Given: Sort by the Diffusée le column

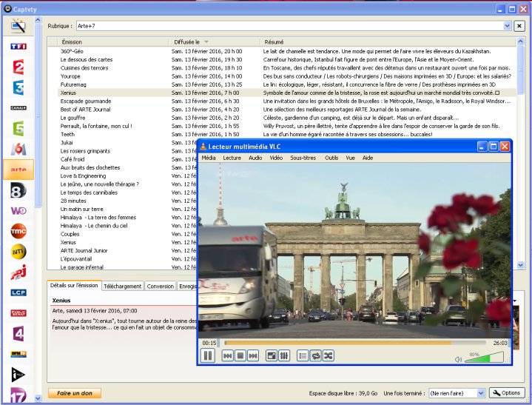Looking at the screenshot, I should coord(214,41).
